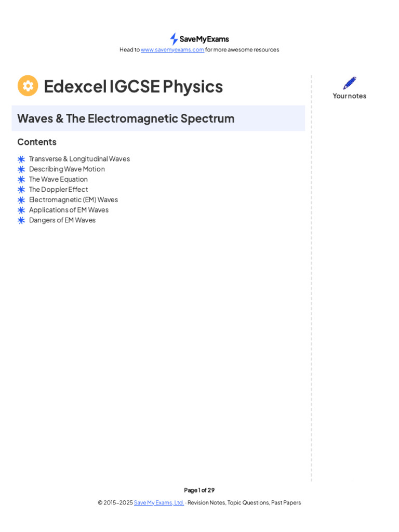Click the Your notes label
This screenshot has width=399, height=532.
click(350, 96)
